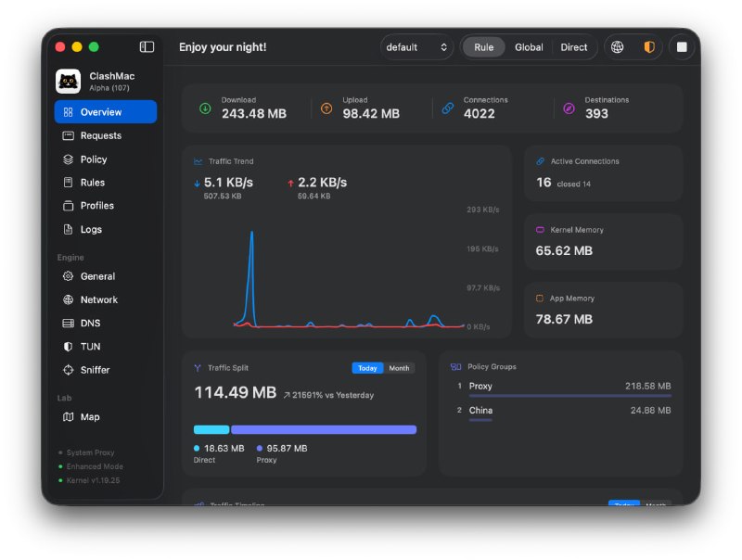
Task: Toggle the orange shield TUN button
Action: tap(649, 47)
